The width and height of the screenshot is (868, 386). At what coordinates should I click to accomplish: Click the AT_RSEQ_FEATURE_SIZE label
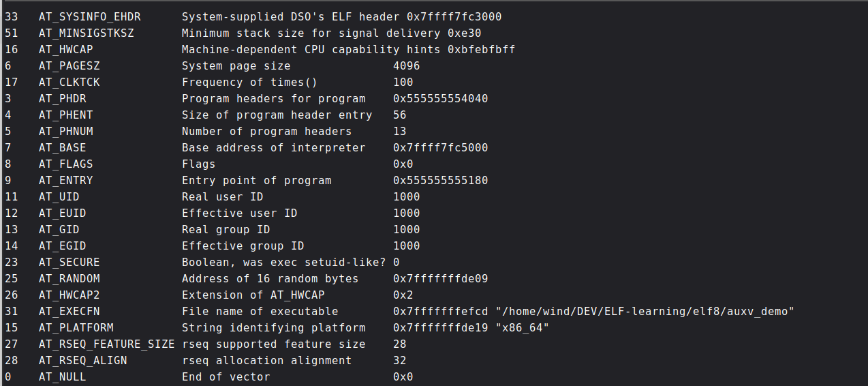tap(106, 344)
